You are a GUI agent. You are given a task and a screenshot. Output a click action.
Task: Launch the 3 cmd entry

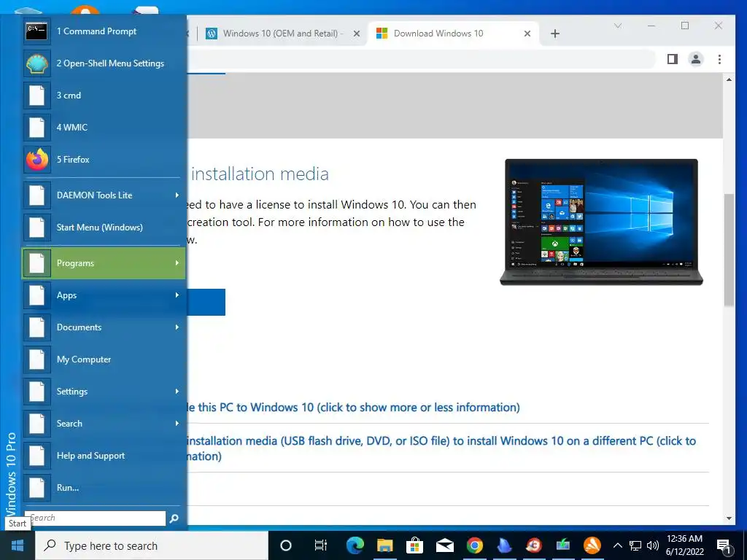pyautogui.click(x=104, y=96)
